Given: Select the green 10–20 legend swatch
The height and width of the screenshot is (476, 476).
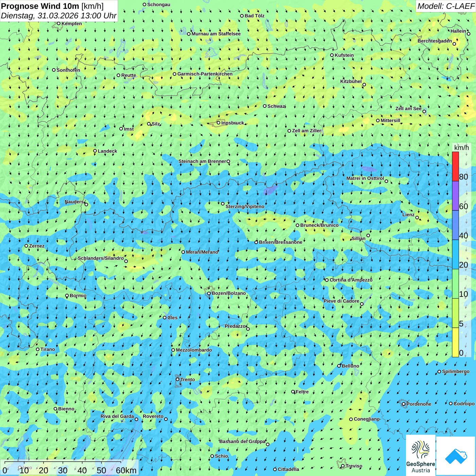Looking at the screenshot, I should (455, 284).
